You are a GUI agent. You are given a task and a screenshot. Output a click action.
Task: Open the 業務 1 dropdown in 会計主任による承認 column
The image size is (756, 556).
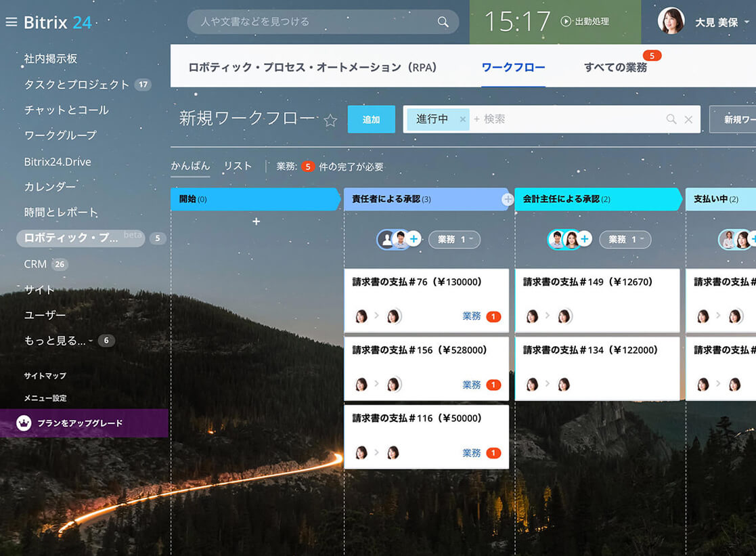tap(625, 239)
